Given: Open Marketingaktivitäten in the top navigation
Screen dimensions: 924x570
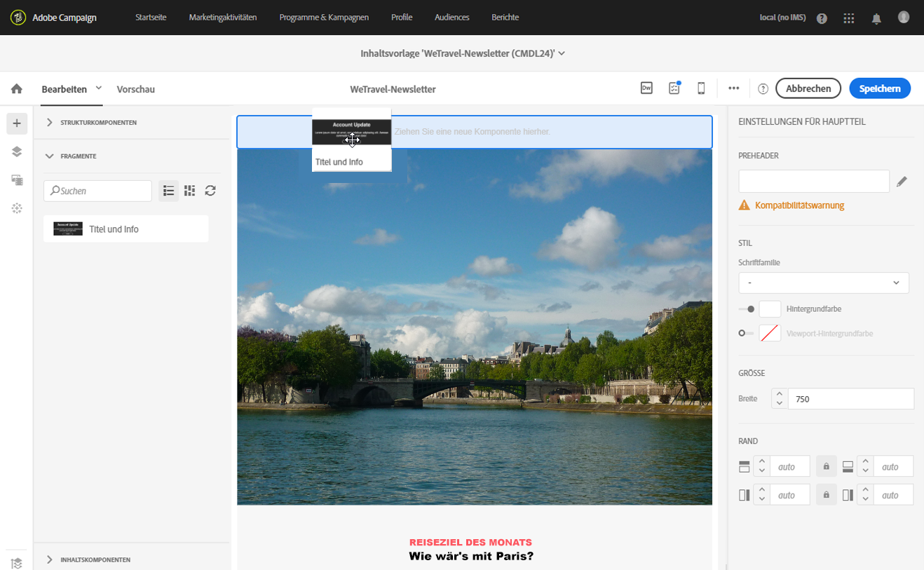Looking at the screenshot, I should (x=223, y=18).
